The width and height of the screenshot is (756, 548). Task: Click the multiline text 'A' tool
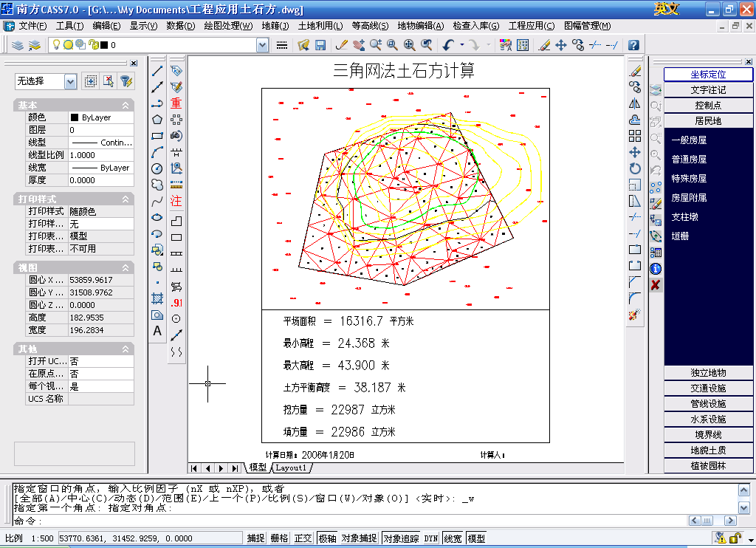pyautogui.click(x=157, y=332)
